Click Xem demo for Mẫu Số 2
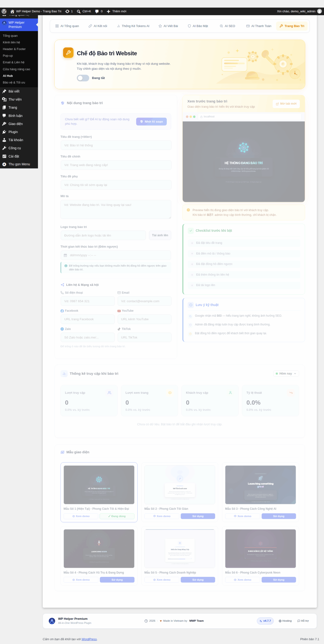 (162, 516)
